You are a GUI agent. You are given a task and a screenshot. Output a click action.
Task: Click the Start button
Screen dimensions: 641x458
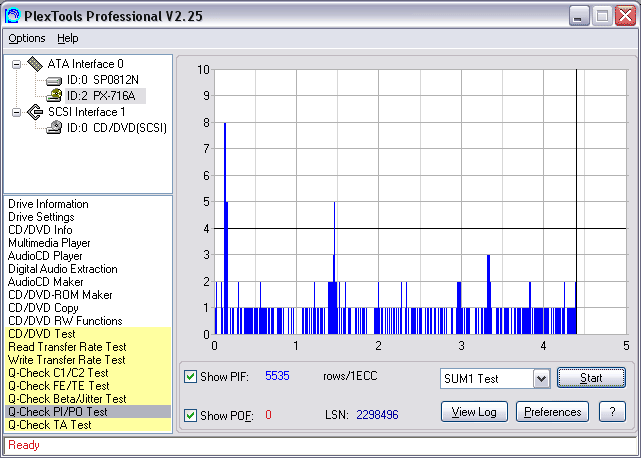[x=591, y=378]
